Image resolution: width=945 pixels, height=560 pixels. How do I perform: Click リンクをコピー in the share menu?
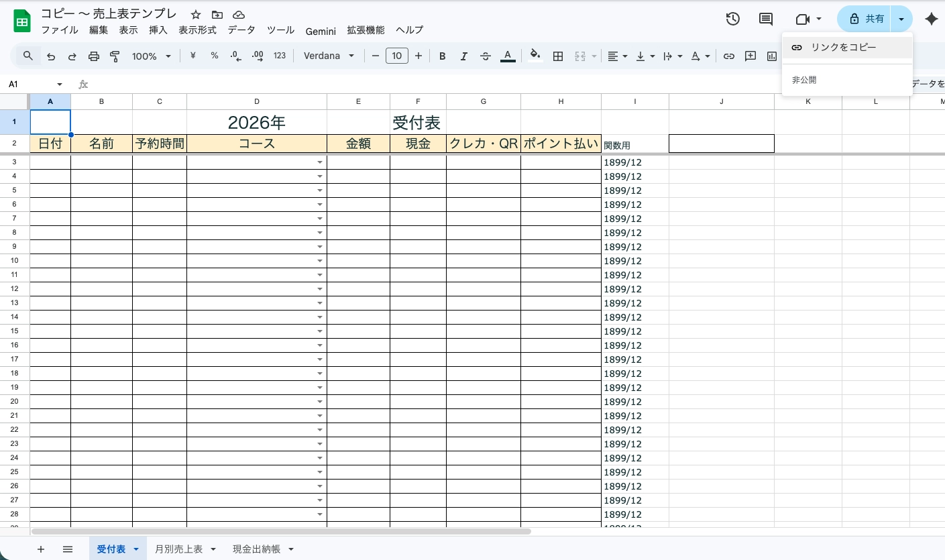click(x=843, y=47)
